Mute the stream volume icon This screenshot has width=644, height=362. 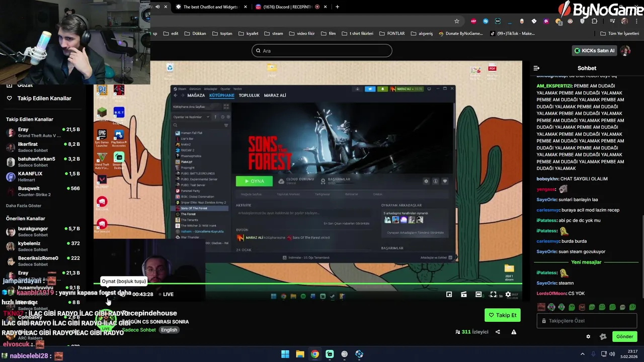pos(122,295)
